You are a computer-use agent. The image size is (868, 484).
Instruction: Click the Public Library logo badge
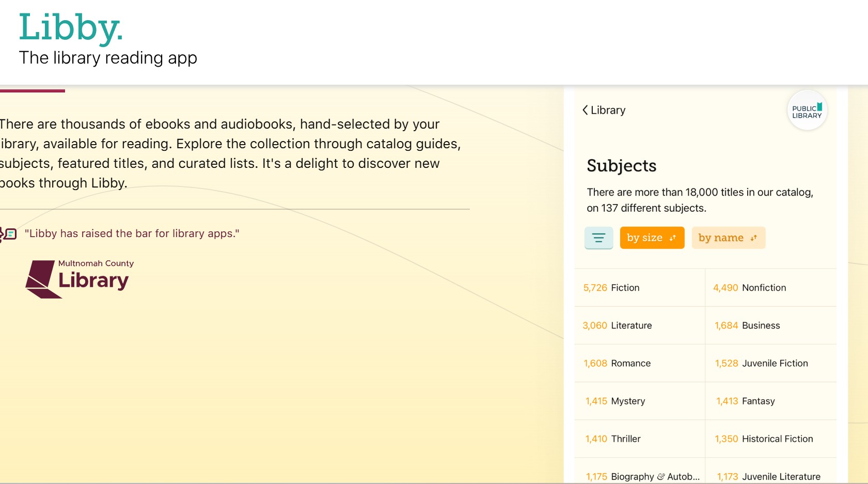807,110
